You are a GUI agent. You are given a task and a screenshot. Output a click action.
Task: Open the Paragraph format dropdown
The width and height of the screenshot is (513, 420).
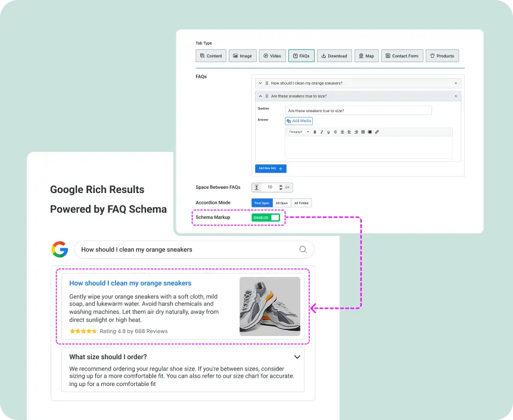click(299, 132)
